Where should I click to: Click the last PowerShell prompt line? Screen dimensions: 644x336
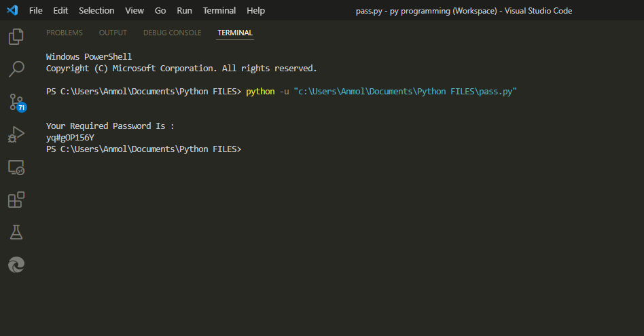(144, 149)
